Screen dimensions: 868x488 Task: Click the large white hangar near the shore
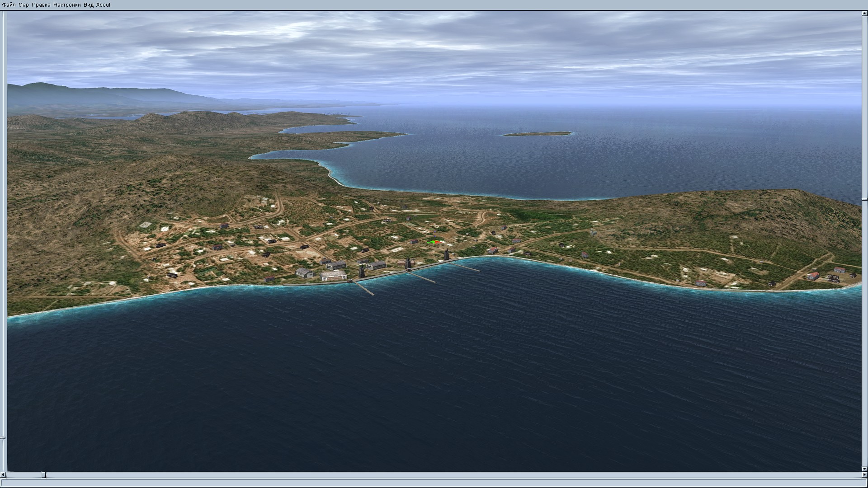tap(333, 275)
